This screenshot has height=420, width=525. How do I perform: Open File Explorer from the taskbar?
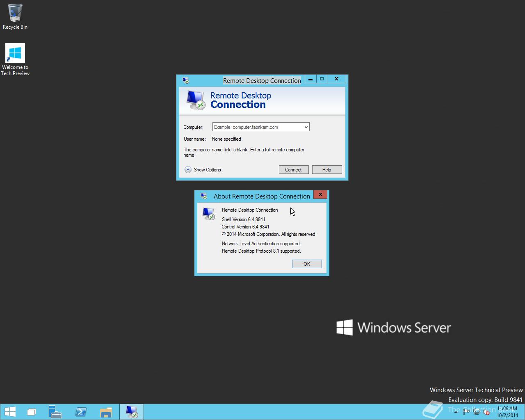[106, 412]
